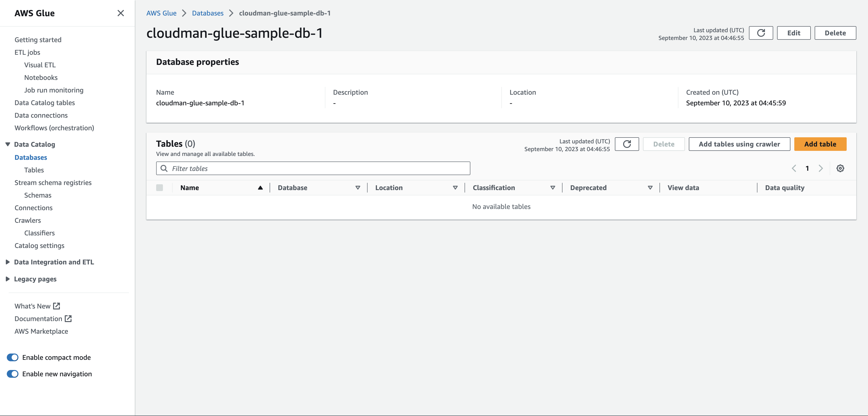Close the AWS Glue navigation panel

coord(121,13)
